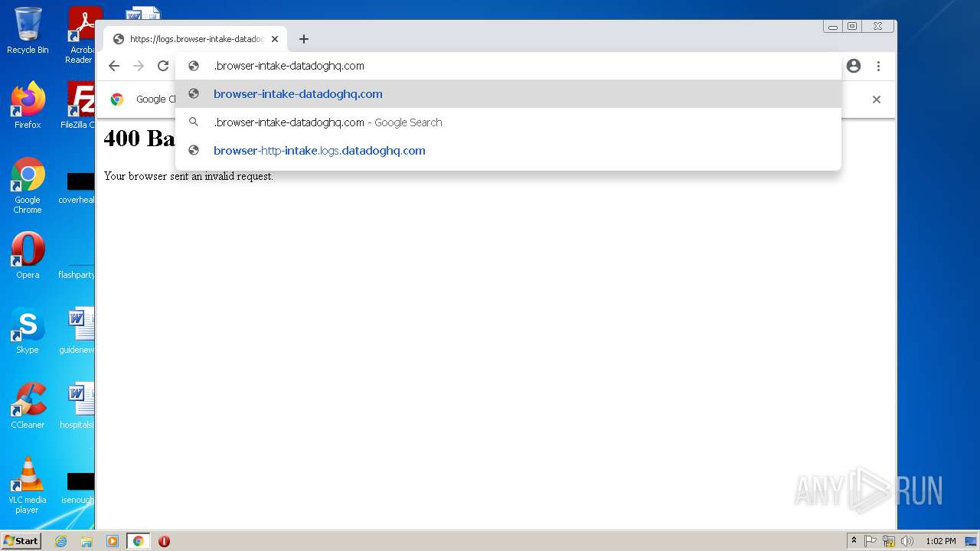Screen dimensions: 980x551
Task: Dismiss the Google Chrome info bar
Action: pyautogui.click(x=877, y=99)
